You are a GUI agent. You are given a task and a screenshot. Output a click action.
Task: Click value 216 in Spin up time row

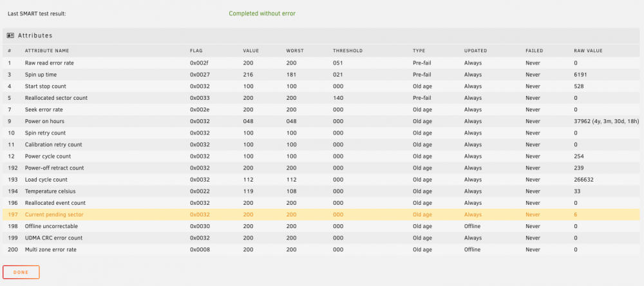248,75
